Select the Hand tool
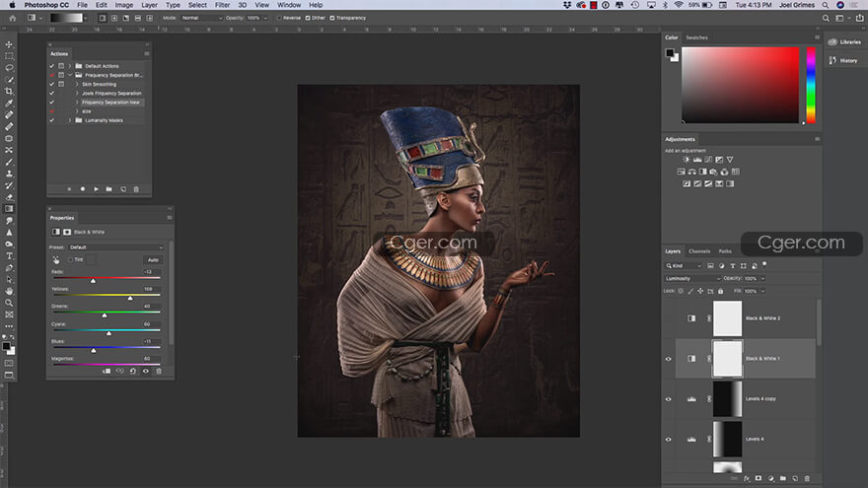Image resolution: width=868 pixels, height=488 pixels. point(9,291)
